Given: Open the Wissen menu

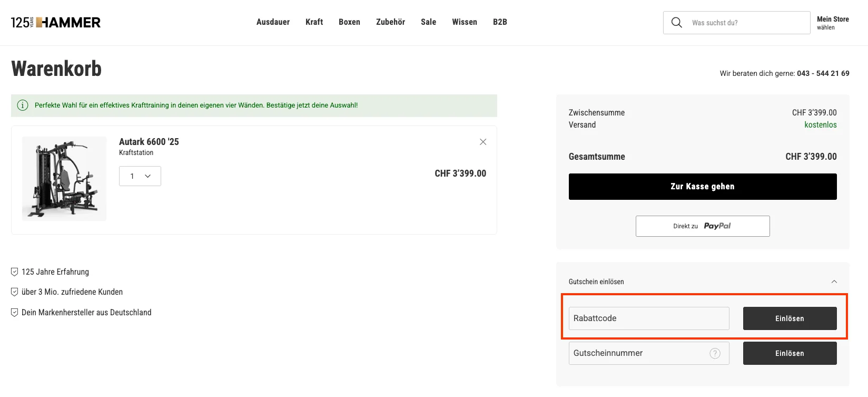Looking at the screenshot, I should point(465,22).
